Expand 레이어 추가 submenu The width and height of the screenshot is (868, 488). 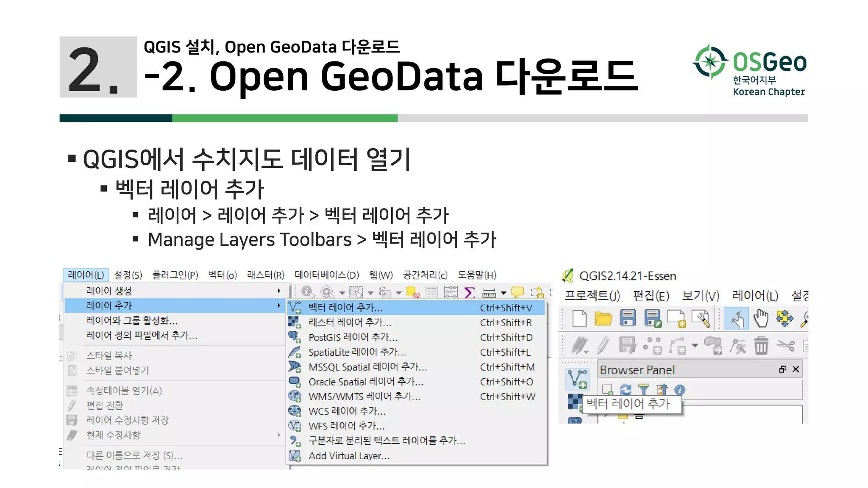pyautogui.click(x=175, y=306)
